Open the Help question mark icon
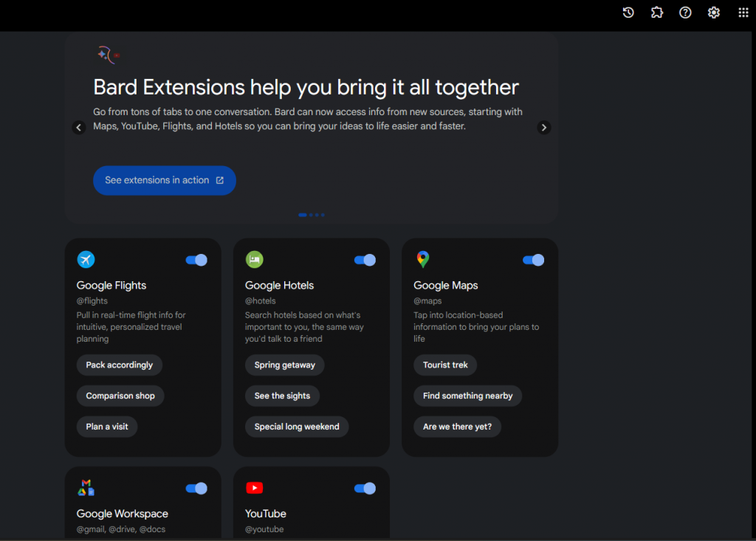This screenshot has height=541, width=756. (685, 13)
